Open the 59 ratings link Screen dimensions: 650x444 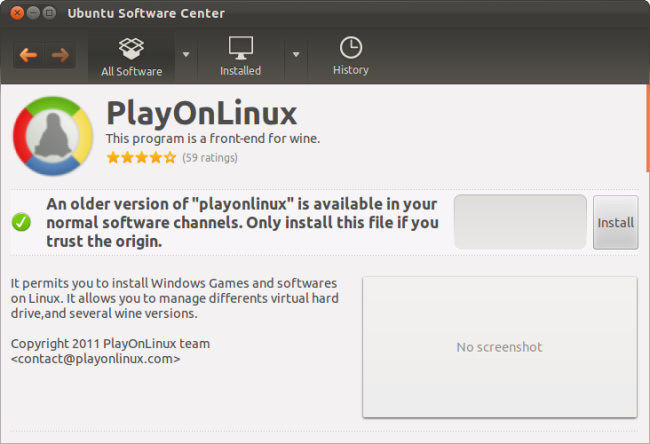(210, 158)
